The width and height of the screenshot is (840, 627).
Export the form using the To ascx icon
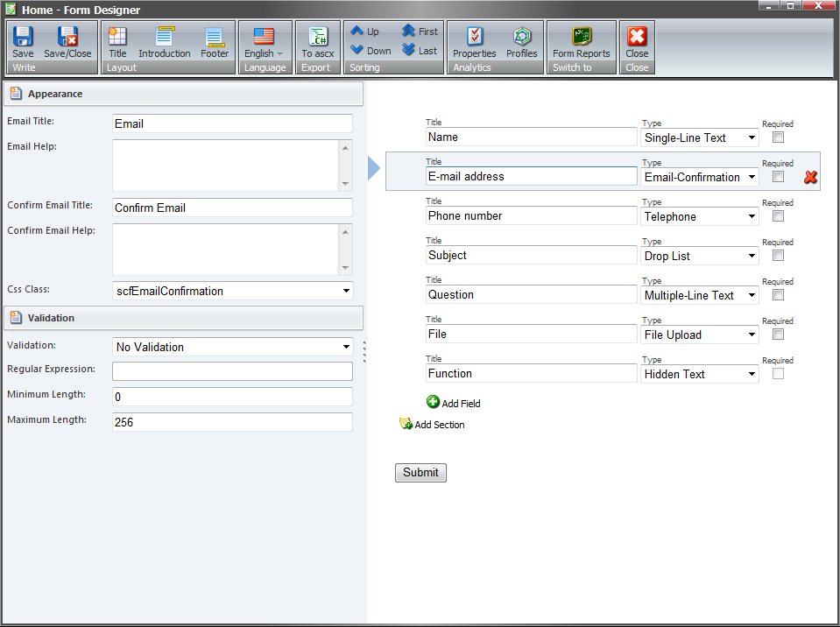point(317,41)
